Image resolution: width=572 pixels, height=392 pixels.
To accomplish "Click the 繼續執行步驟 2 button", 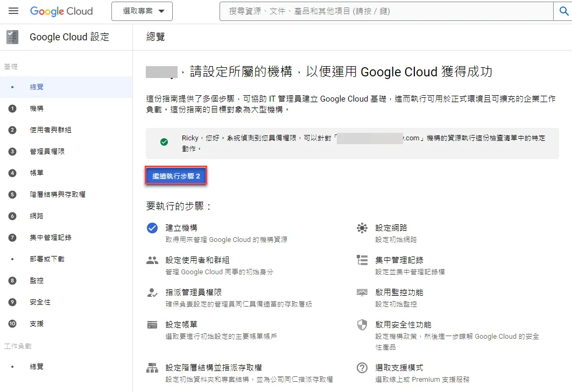I will coord(176,176).
